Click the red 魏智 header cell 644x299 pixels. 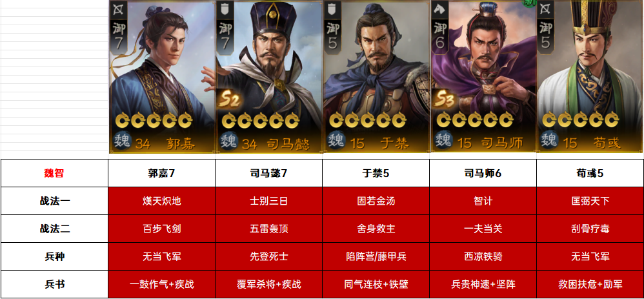point(54,173)
